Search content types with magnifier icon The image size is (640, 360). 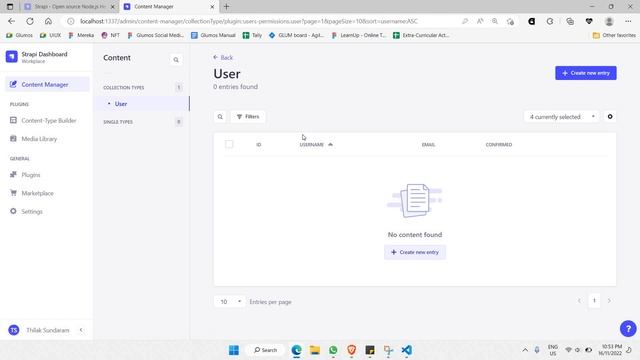pyautogui.click(x=176, y=60)
